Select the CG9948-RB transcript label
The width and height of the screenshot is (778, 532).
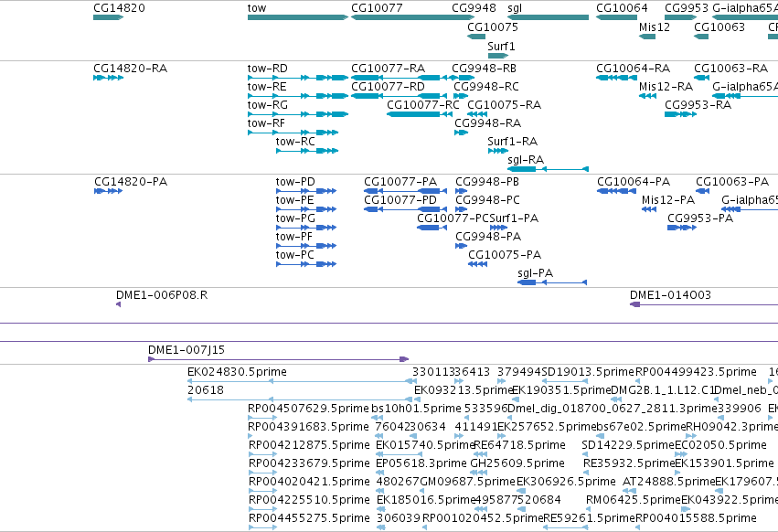484,68
